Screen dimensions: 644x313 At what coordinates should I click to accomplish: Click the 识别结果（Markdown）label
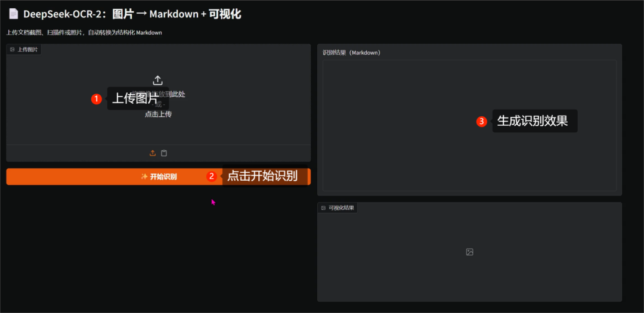352,53
